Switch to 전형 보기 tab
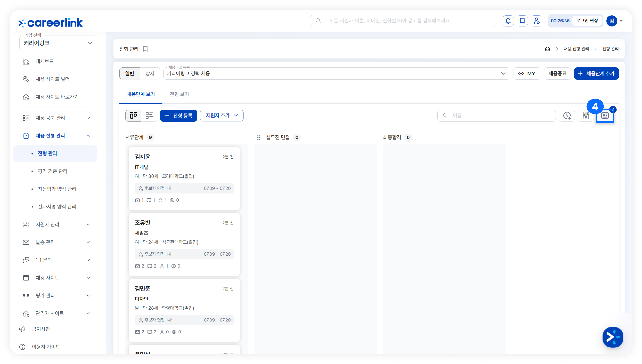 (x=179, y=94)
